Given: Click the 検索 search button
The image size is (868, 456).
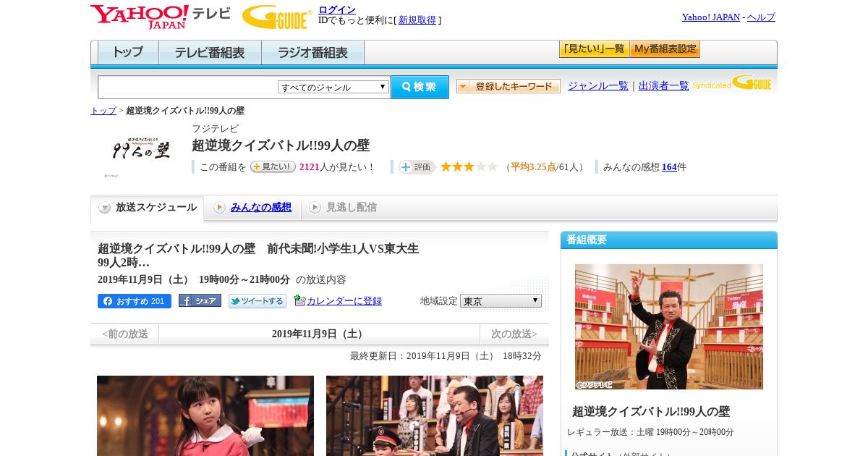Looking at the screenshot, I should 420,87.
